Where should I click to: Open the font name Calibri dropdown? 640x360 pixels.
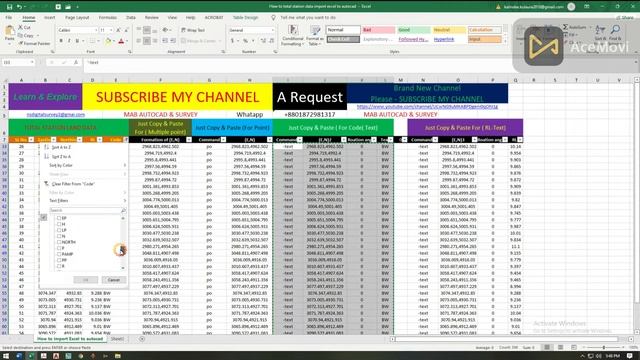pos(96,30)
